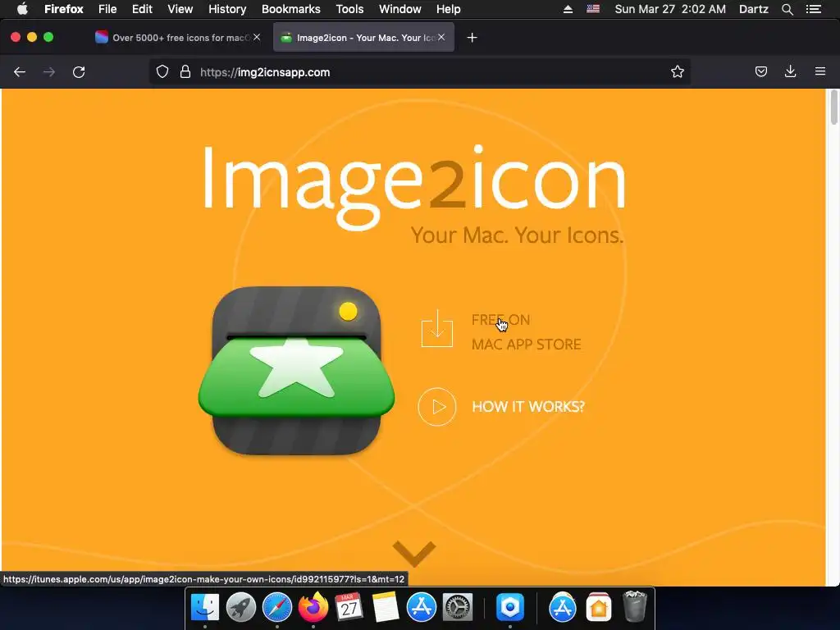The height and width of the screenshot is (630, 840).
Task: Open the History menu
Action: pyautogui.click(x=227, y=9)
